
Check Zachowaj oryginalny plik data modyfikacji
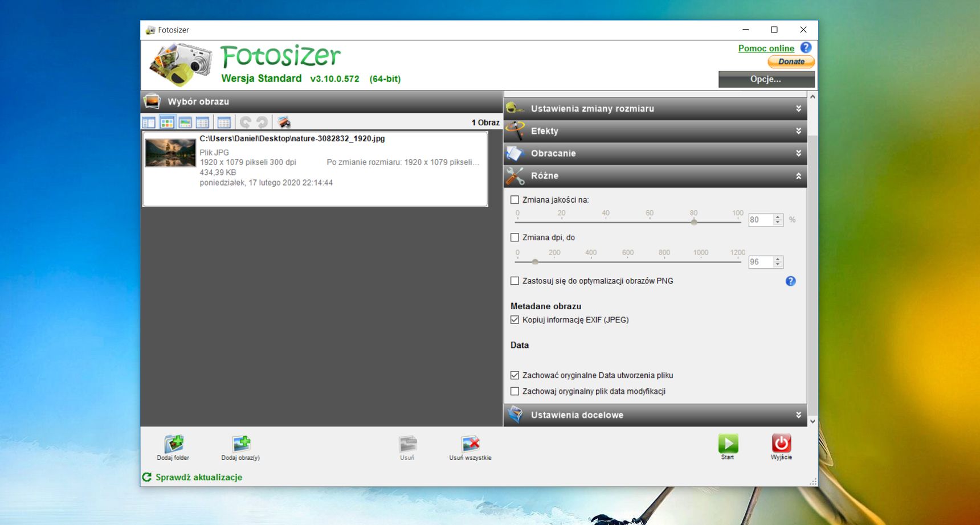point(515,391)
